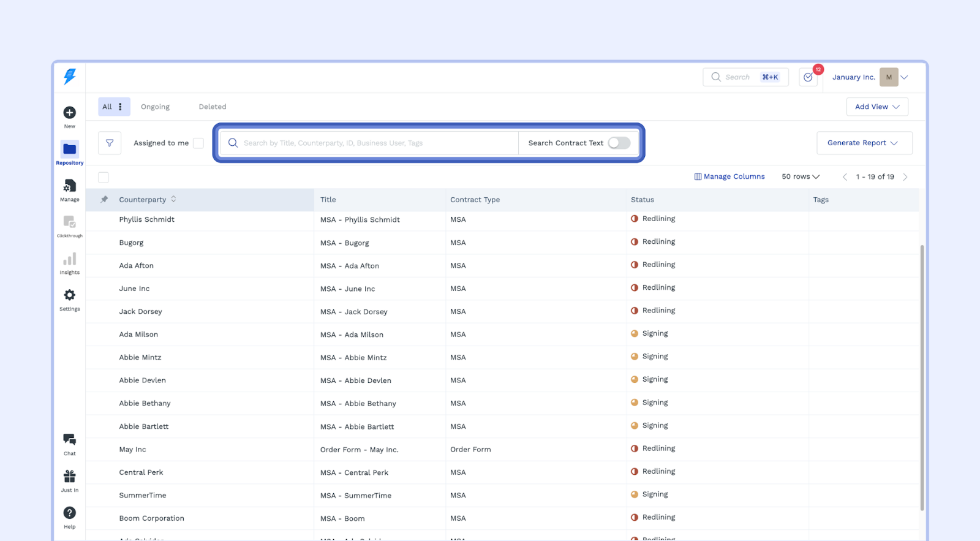The height and width of the screenshot is (541, 980).
Task: Open the Add View dropdown
Action: click(x=877, y=107)
